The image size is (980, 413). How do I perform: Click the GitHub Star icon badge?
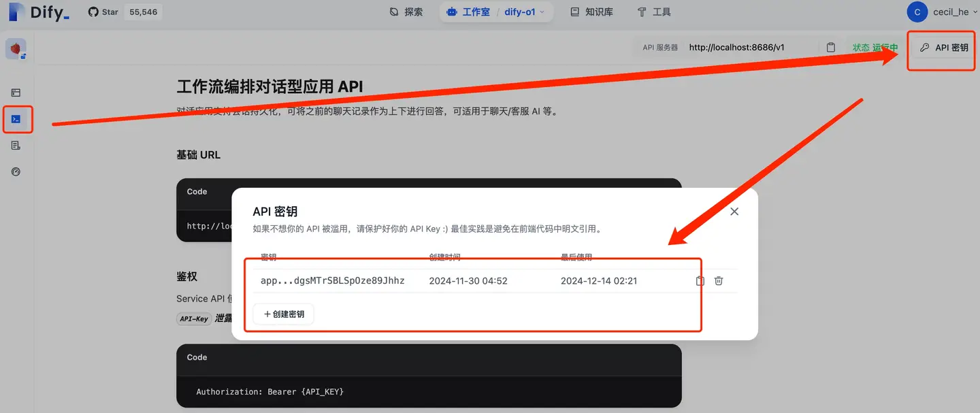[x=93, y=12]
